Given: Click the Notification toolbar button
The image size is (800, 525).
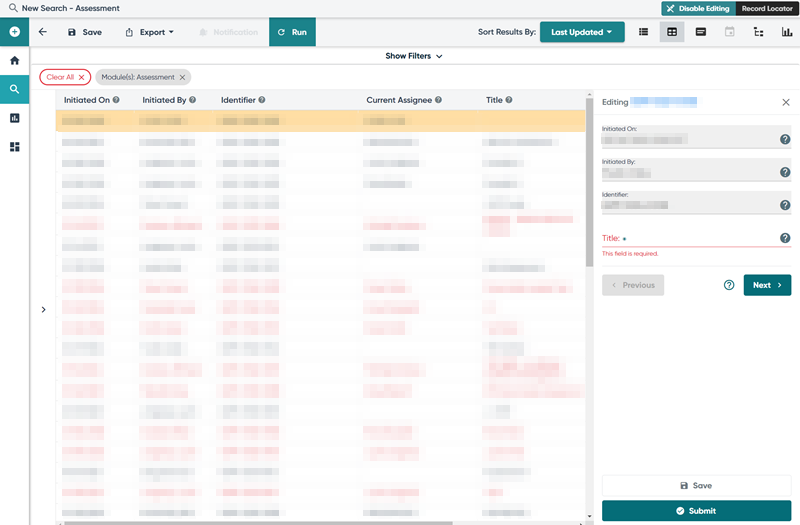Looking at the screenshot, I should pyautogui.click(x=228, y=32).
